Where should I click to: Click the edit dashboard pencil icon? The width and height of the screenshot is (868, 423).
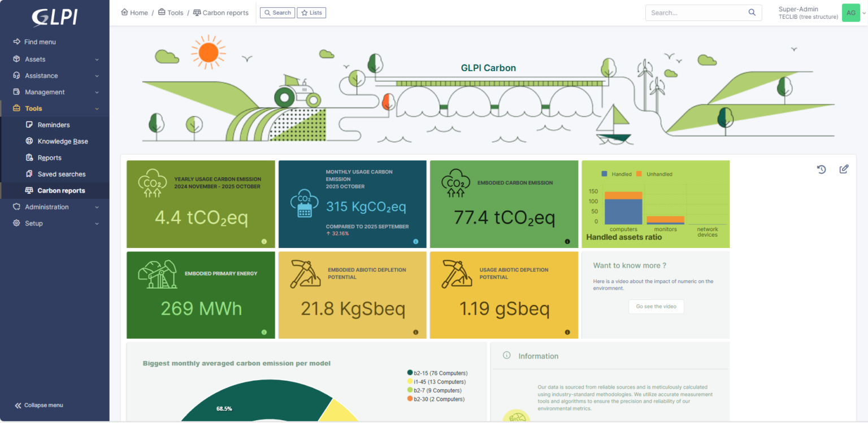click(x=844, y=169)
